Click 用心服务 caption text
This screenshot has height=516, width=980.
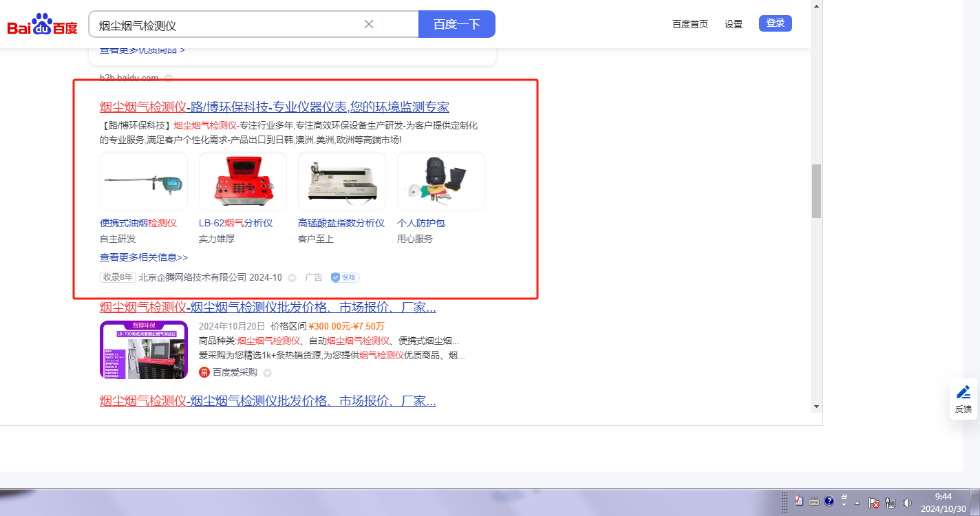click(415, 239)
